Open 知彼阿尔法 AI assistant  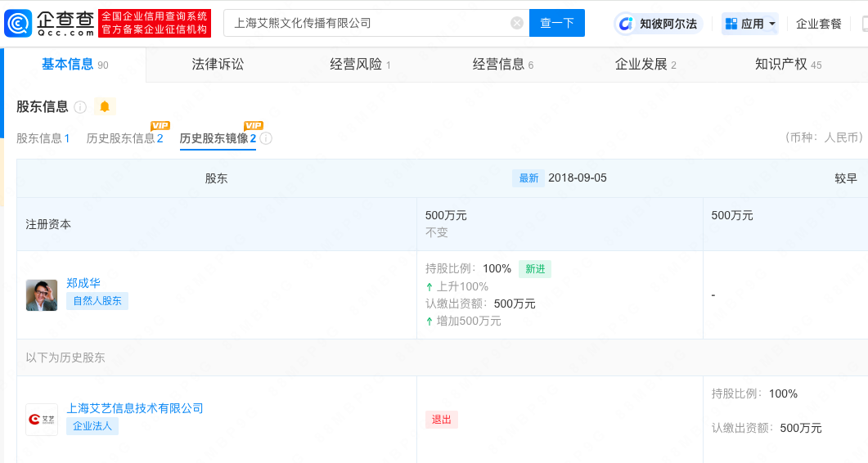pos(659,24)
